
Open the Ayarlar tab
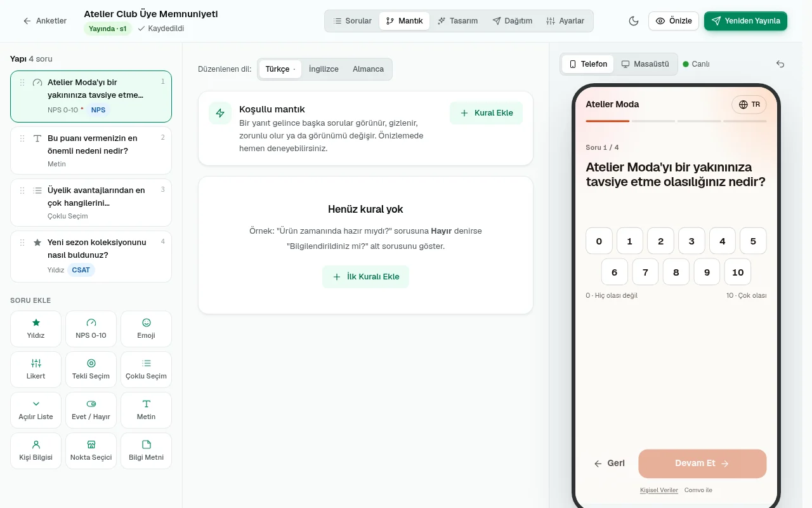[x=565, y=21]
